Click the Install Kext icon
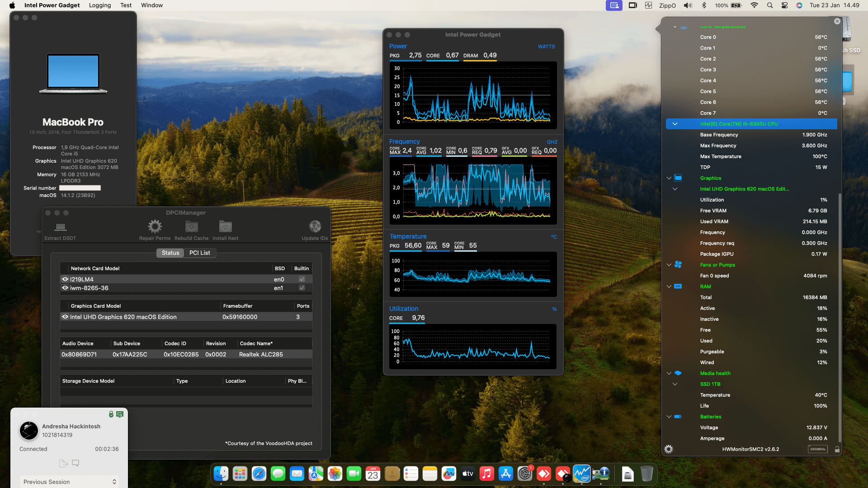The width and height of the screenshot is (868, 488). tap(225, 226)
